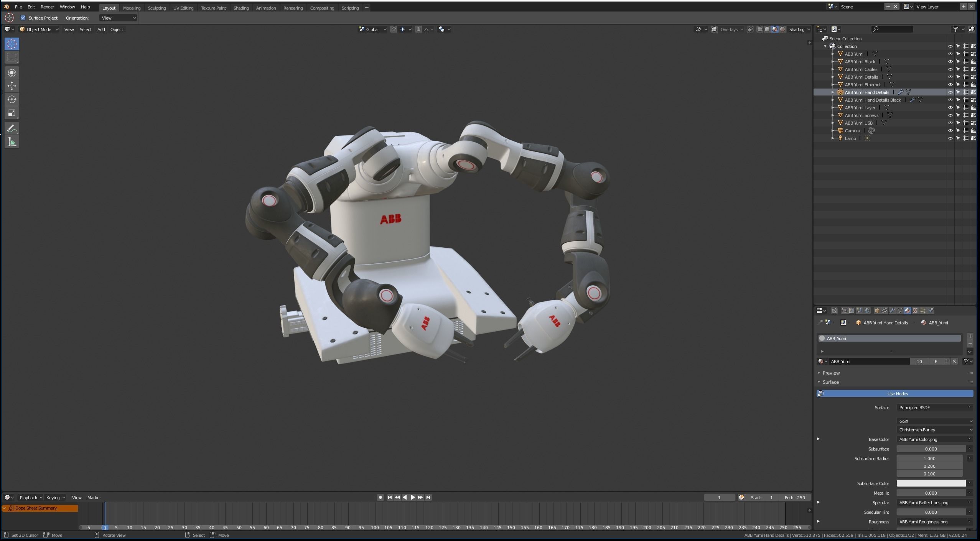Expand the Preview panel

831,373
